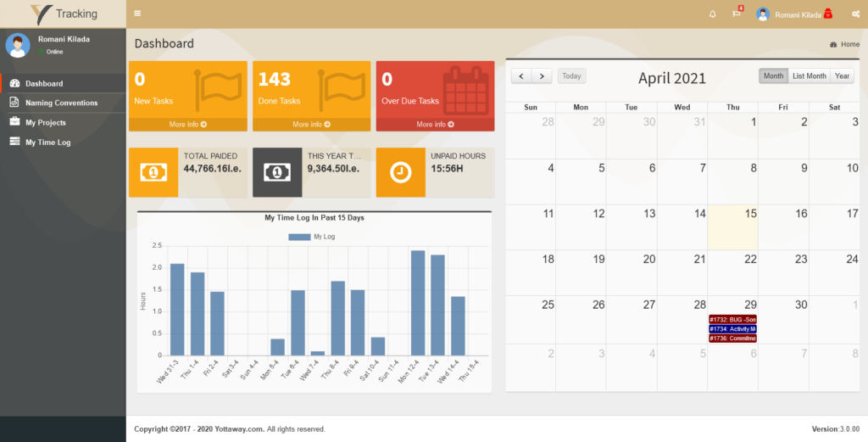This screenshot has width=868, height=442.
Task: Open the notifications bell
Action: [x=712, y=14]
